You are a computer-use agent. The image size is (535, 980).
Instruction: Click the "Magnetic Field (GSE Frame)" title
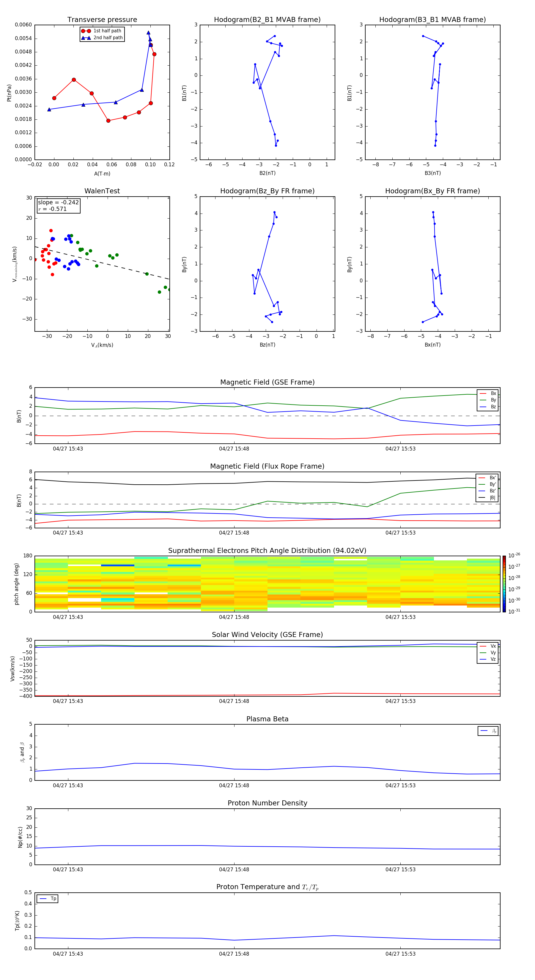pyautogui.click(x=267, y=382)
